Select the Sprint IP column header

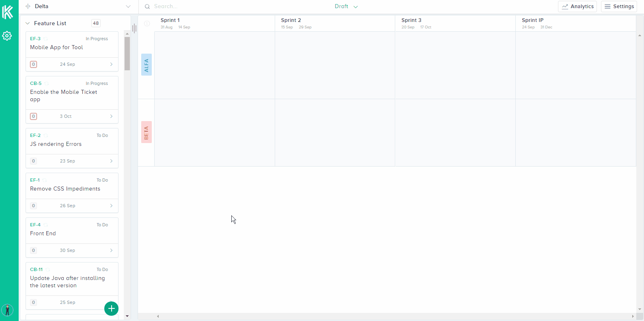pyautogui.click(x=575, y=24)
